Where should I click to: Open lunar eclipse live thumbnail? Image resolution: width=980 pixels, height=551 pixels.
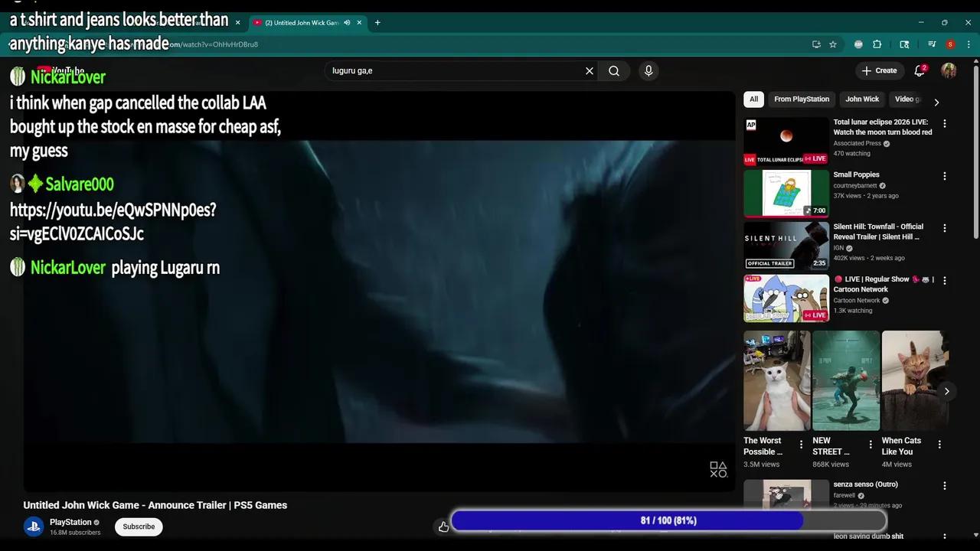click(x=786, y=142)
